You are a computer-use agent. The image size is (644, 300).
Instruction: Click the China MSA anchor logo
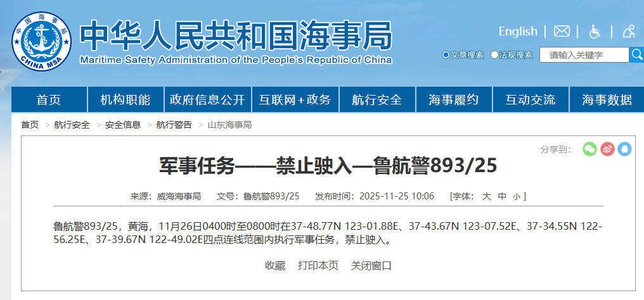tap(41, 42)
